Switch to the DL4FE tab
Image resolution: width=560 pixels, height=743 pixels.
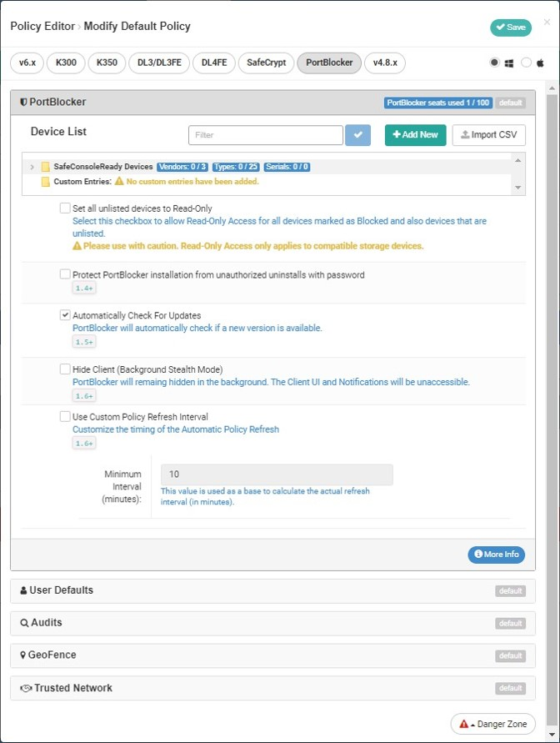(x=212, y=63)
